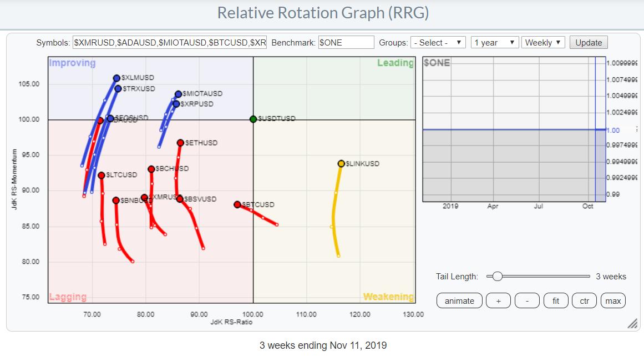The image size is (644, 356).
Task: Open the 1 year period dropdown
Action: pos(494,43)
